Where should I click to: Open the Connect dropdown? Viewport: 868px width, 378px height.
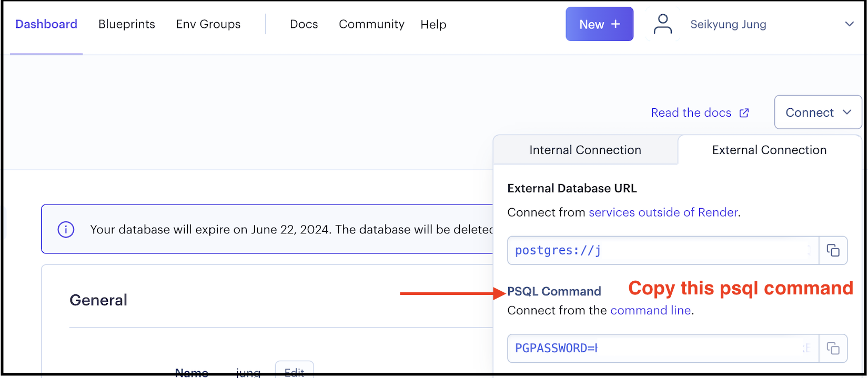pyautogui.click(x=817, y=113)
